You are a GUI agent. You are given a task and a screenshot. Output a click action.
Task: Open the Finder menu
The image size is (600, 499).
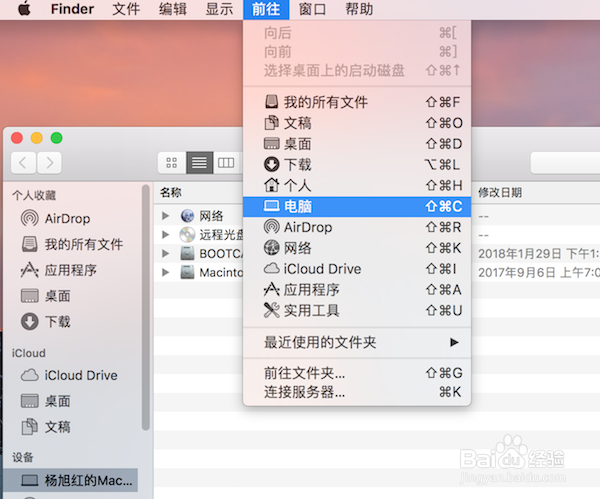pos(72,9)
